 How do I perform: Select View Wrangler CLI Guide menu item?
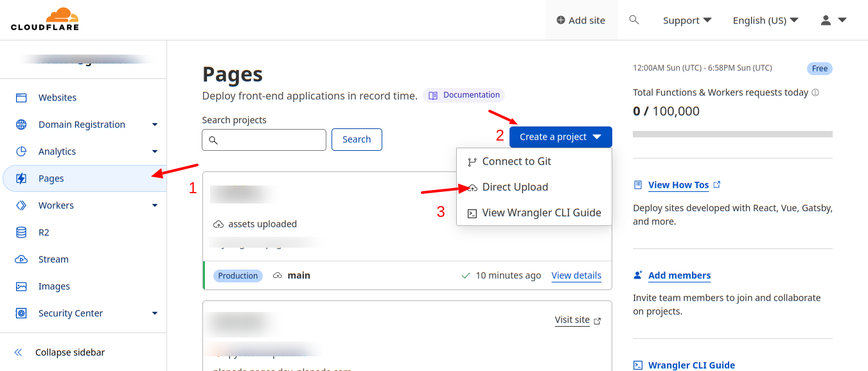coord(541,212)
